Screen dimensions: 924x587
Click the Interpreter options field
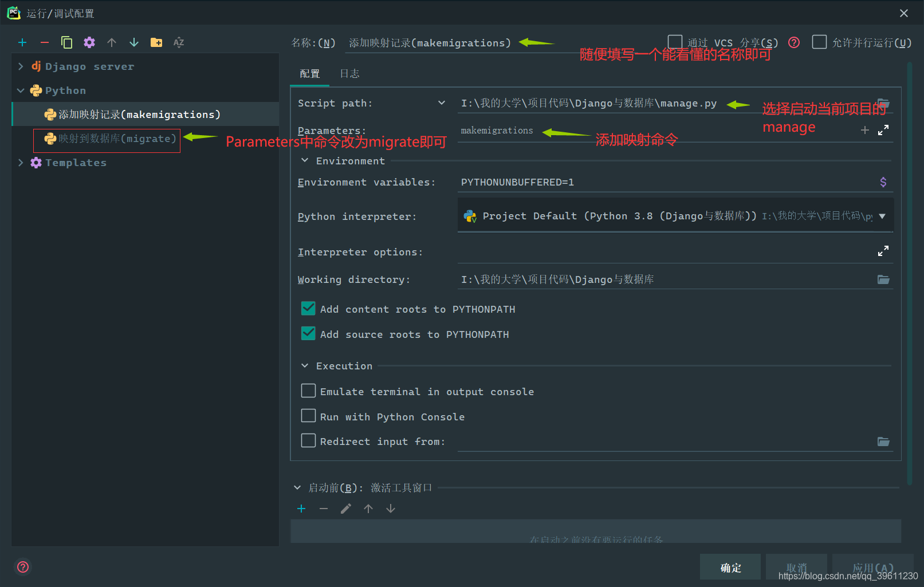pos(666,251)
